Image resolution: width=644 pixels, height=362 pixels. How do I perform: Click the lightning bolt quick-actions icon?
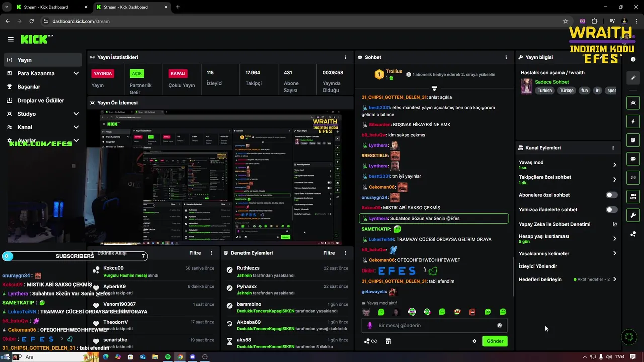point(633,121)
